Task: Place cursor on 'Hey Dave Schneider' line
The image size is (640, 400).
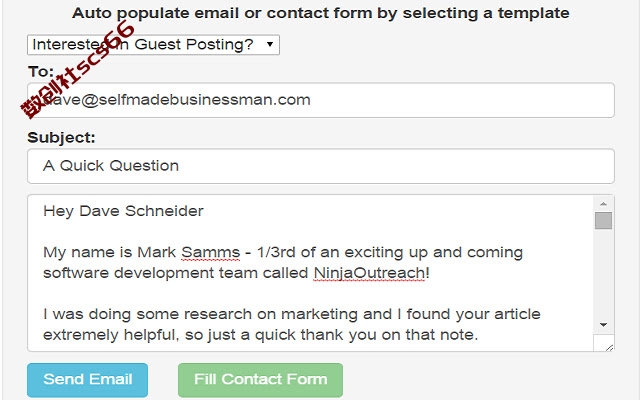Action: tap(123, 211)
